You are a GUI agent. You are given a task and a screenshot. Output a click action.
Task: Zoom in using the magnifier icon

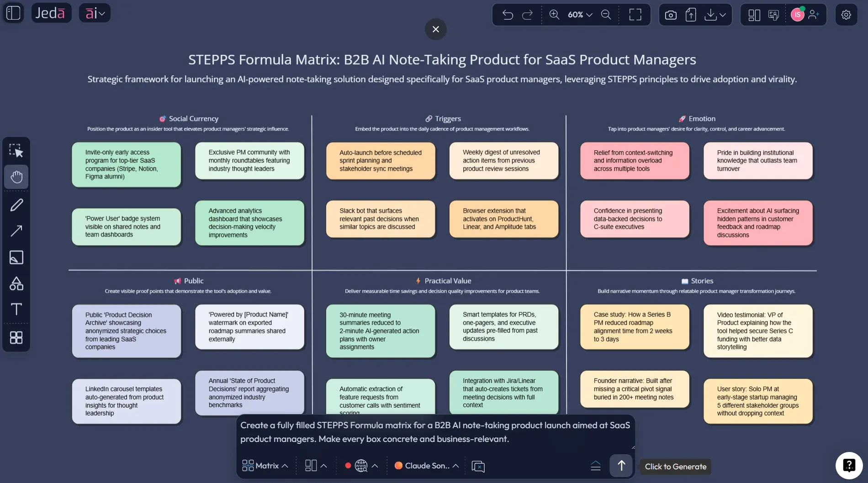[555, 15]
